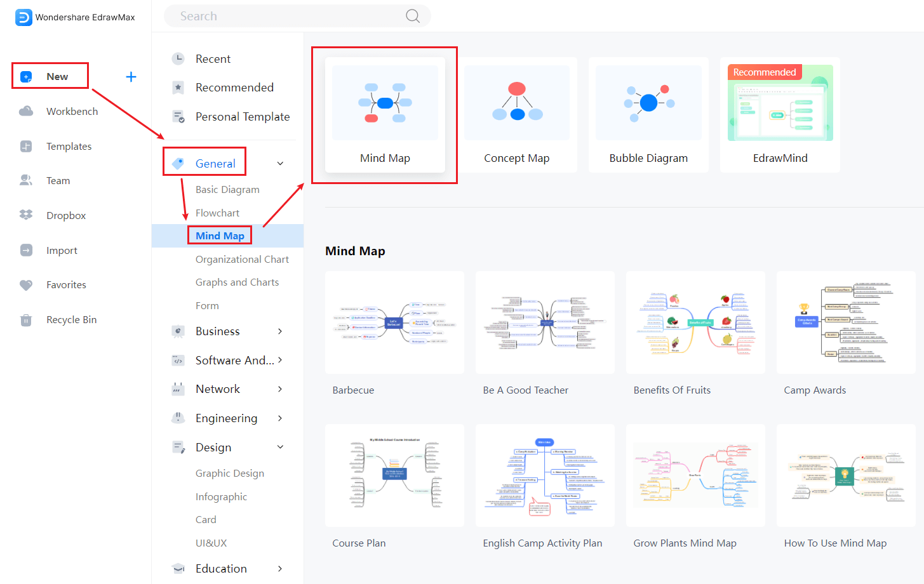Image resolution: width=924 pixels, height=584 pixels.
Task: Click the Wondershare EdrawMax logo icon
Action: click(23, 17)
